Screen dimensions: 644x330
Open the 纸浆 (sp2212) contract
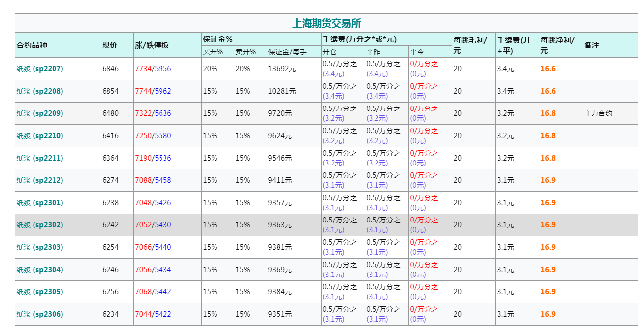coord(40,180)
